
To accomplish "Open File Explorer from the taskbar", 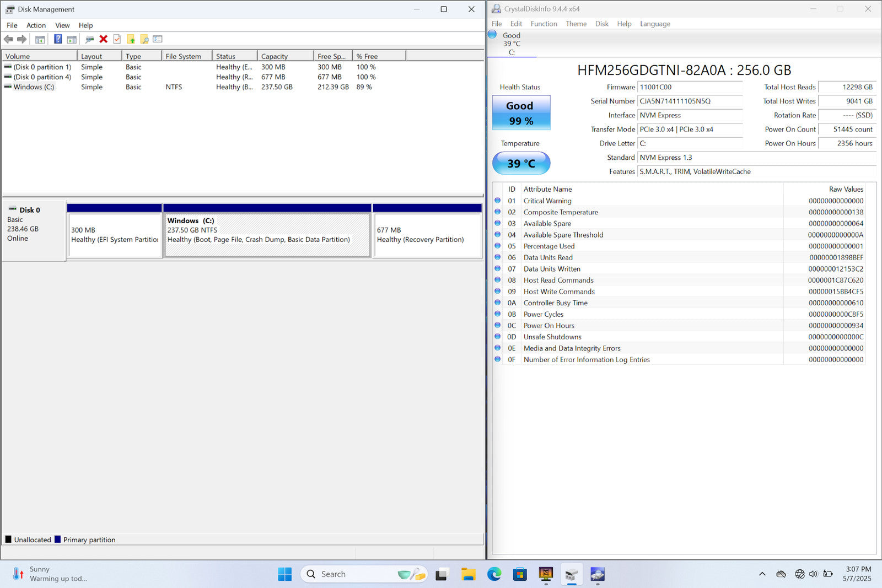I will coord(468,574).
